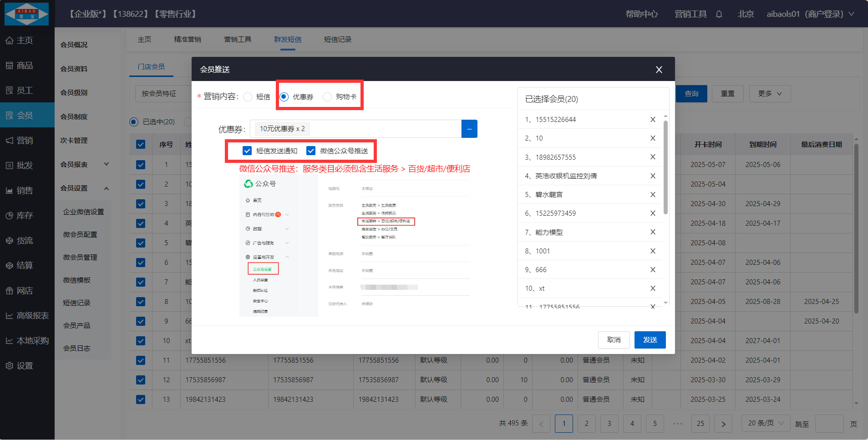This screenshot has width=868, height=440.
Task: Open 设置 in the left sidebar
Action: (25, 366)
